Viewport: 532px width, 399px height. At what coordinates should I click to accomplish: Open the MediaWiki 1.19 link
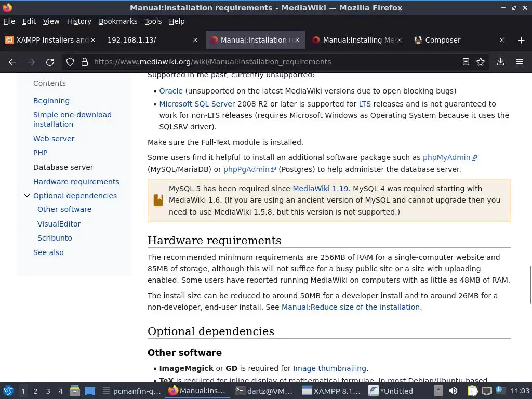pyautogui.click(x=320, y=189)
